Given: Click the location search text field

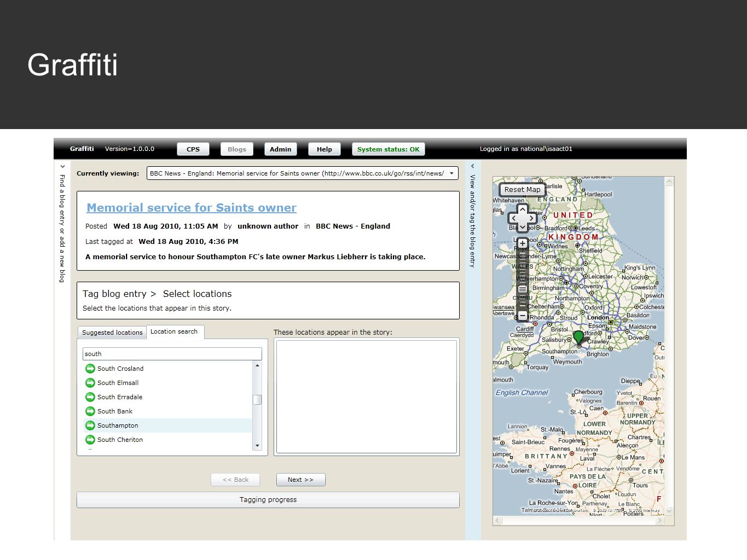Looking at the screenshot, I should coord(172,354).
